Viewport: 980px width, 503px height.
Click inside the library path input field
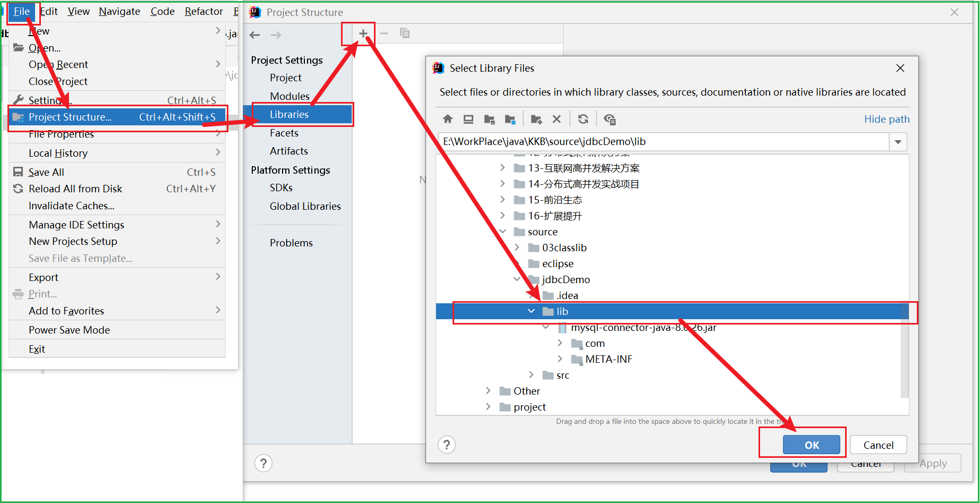click(637, 142)
